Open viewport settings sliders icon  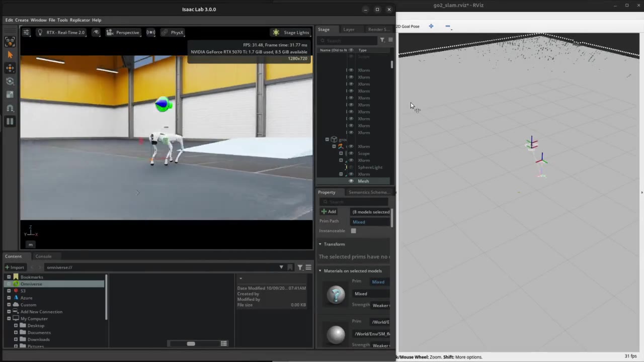point(26,32)
